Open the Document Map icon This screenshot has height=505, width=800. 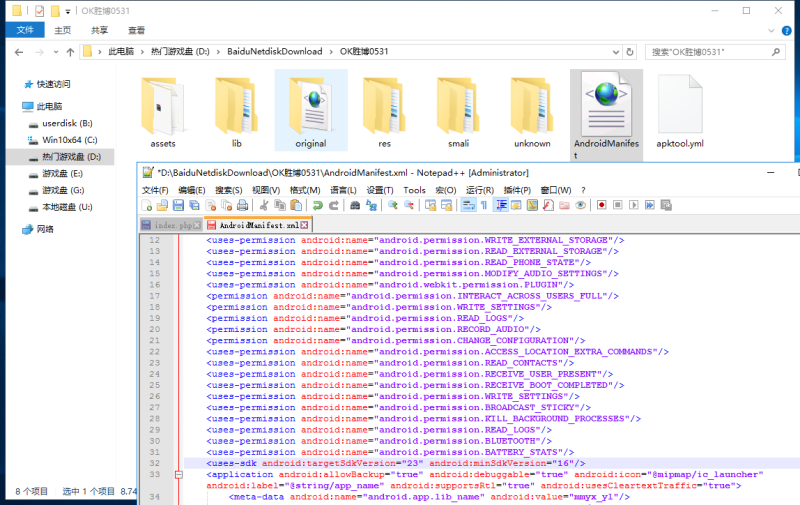tap(532, 205)
